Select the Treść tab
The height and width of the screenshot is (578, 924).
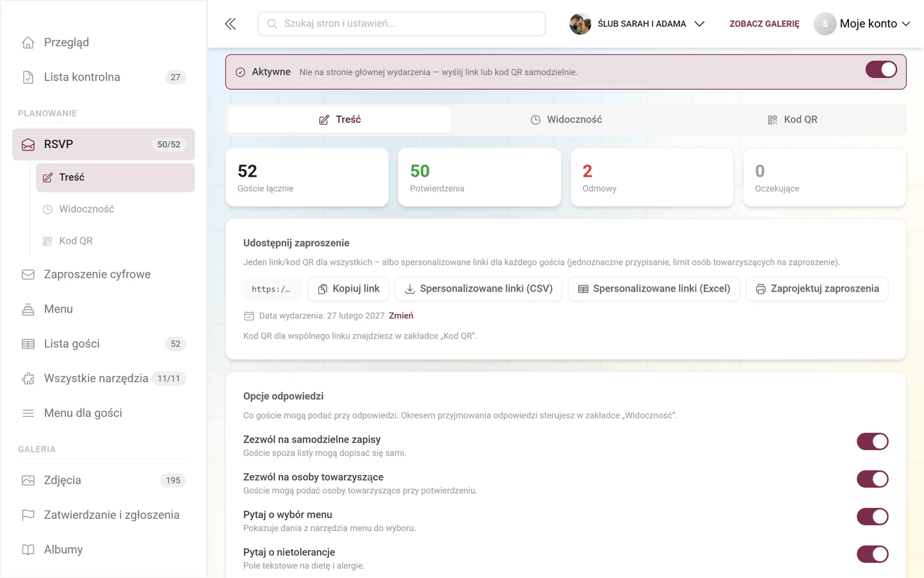click(339, 119)
